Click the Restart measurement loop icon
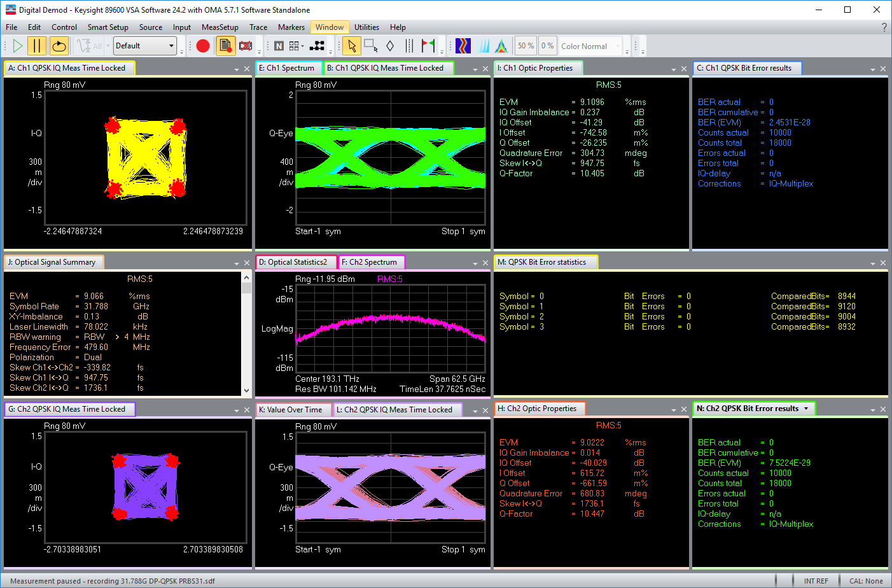 [59, 46]
